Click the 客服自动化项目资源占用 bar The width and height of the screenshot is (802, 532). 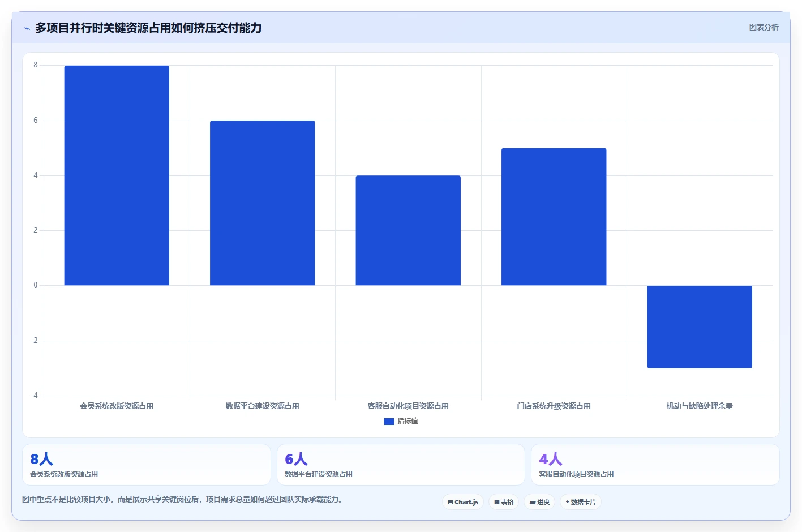[408, 230]
